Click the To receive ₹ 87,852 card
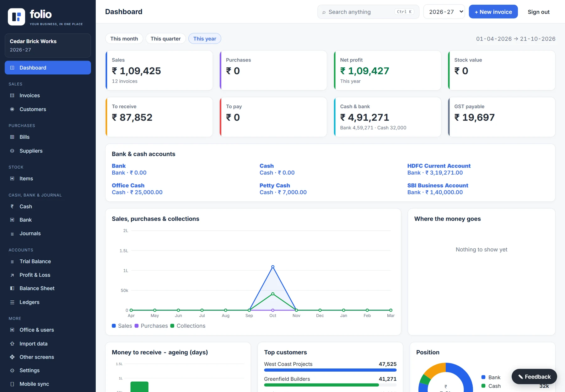This screenshot has width=565, height=392. point(159,117)
